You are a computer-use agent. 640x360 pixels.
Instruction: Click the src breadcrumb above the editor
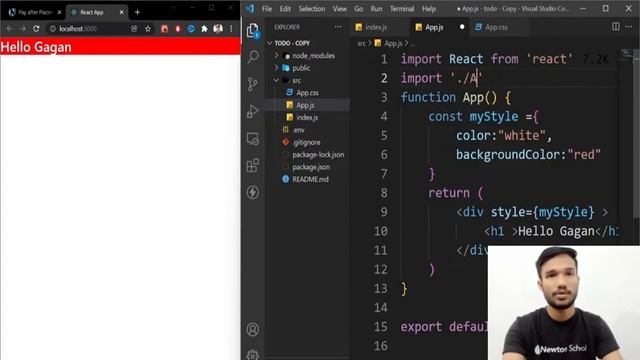361,43
